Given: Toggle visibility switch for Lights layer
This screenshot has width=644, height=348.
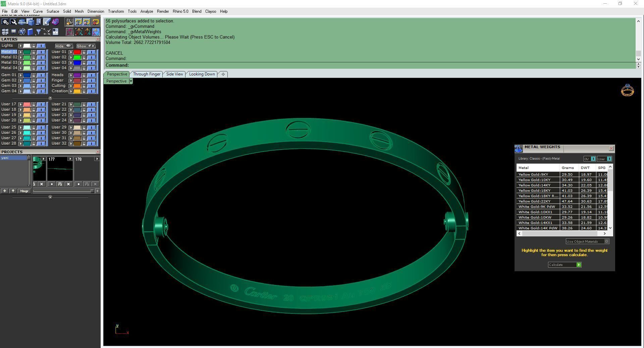Looking at the screenshot, I should pos(41,46).
